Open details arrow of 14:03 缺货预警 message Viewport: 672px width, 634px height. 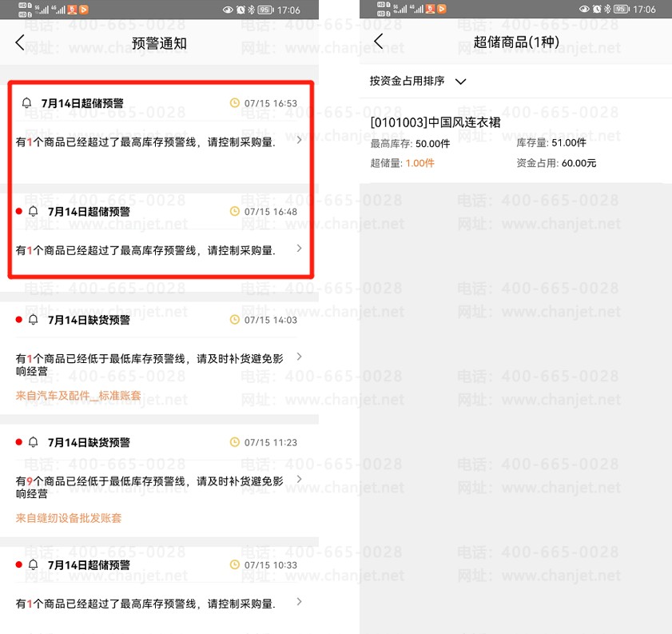point(299,357)
